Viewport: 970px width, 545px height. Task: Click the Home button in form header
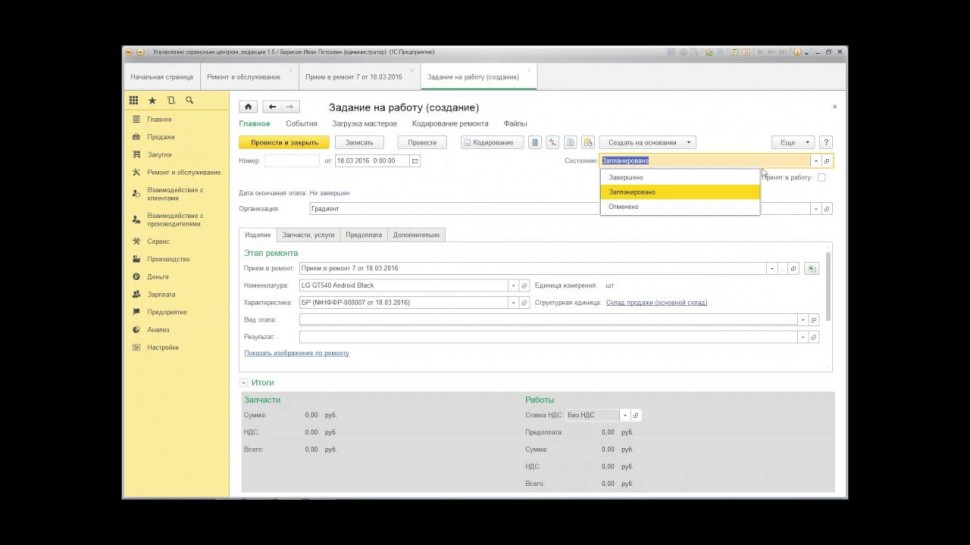click(248, 107)
